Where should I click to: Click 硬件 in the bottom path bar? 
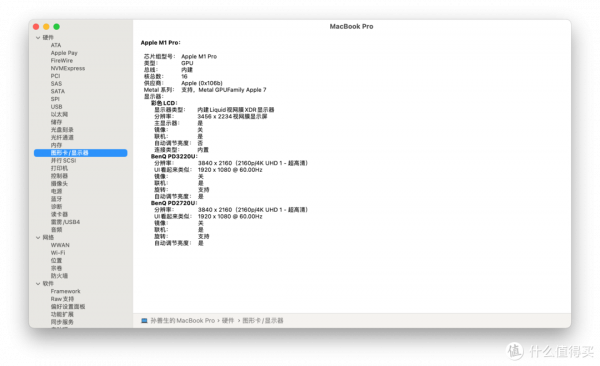tap(228, 320)
